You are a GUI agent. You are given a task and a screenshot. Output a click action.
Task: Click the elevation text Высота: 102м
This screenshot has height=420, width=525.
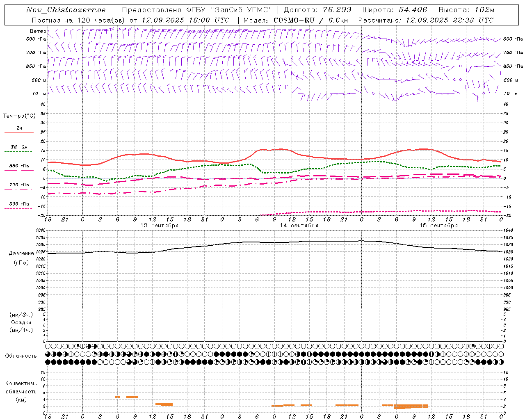point(466,10)
